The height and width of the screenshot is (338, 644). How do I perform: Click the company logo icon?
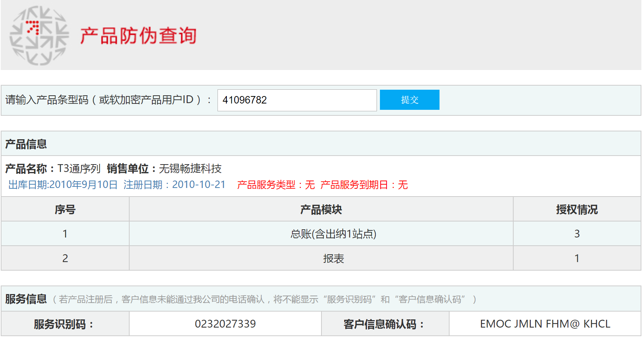(39, 35)
